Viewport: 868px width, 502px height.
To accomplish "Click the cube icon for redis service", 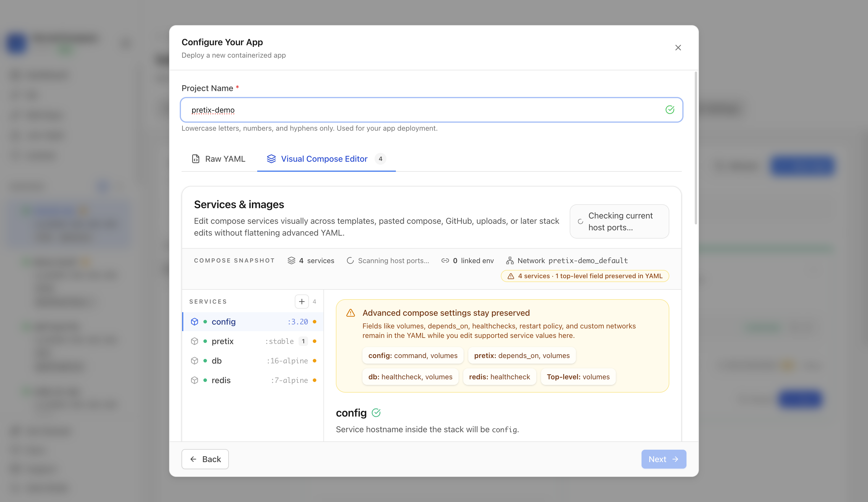I will pyautogui.click(x=195, y=380).
